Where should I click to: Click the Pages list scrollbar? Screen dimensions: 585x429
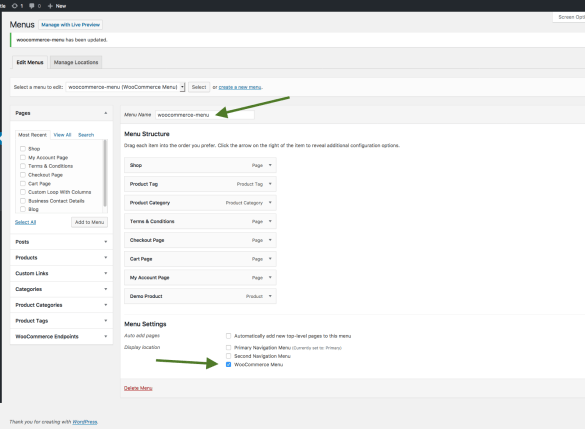[105, 173]
